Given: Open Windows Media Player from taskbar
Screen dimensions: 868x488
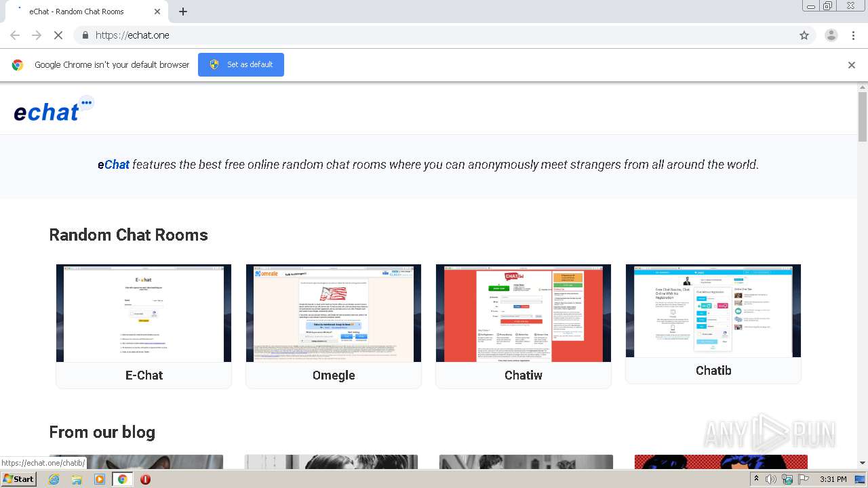Looking at the screenshot, I should (x=100, y=479).
